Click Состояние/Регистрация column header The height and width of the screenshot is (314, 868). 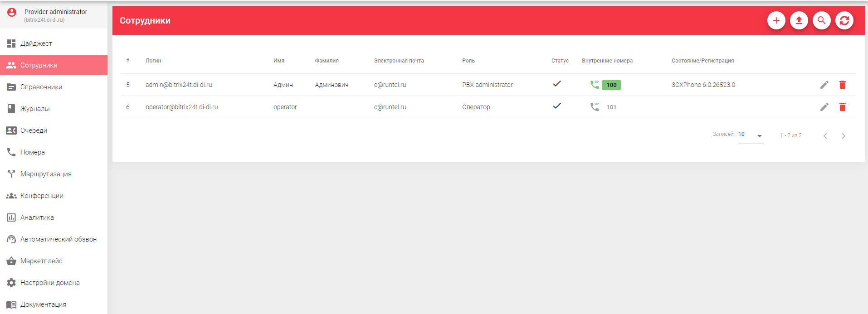[x=702, y=61]
